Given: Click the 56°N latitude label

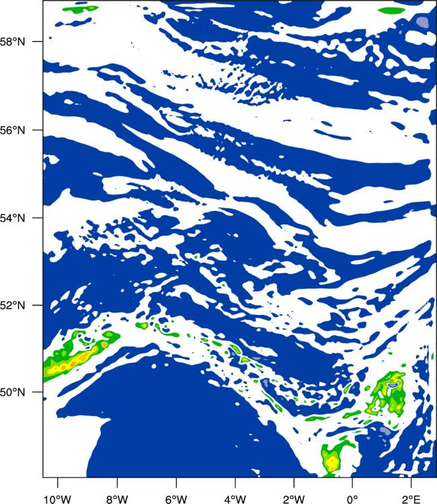Looking at the screenshot, I should [x=12, y=130].
